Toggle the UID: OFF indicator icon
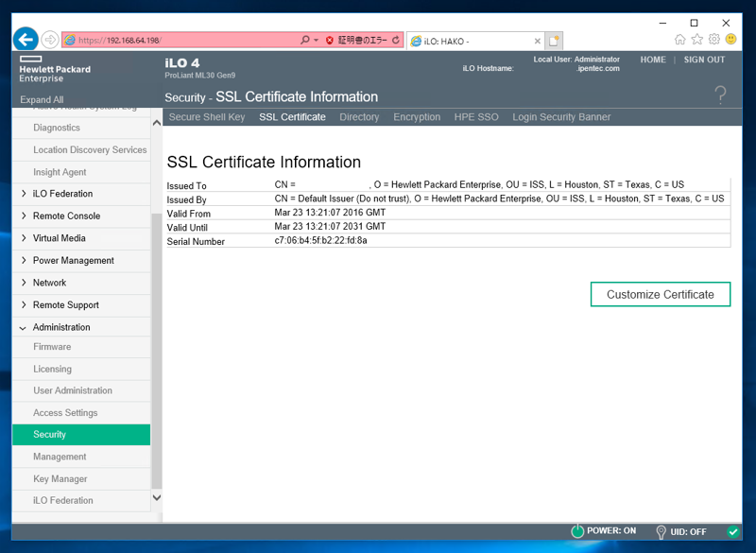The width and height of the screenshot is (756, 553). pos(661,532)
